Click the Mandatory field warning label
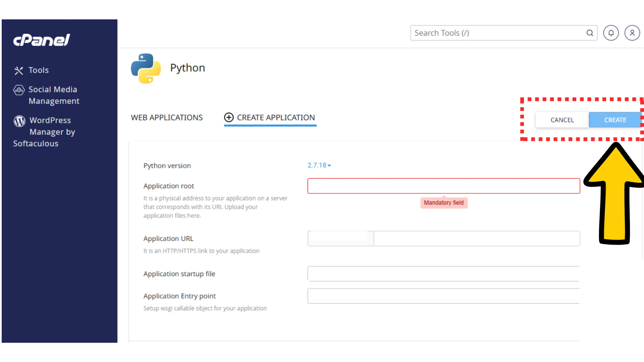Screen dimensions: 644x362 click(444, 203)
